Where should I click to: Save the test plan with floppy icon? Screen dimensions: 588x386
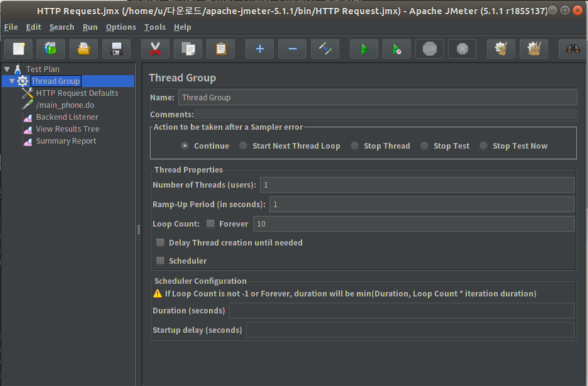click(x=116, y=49)
